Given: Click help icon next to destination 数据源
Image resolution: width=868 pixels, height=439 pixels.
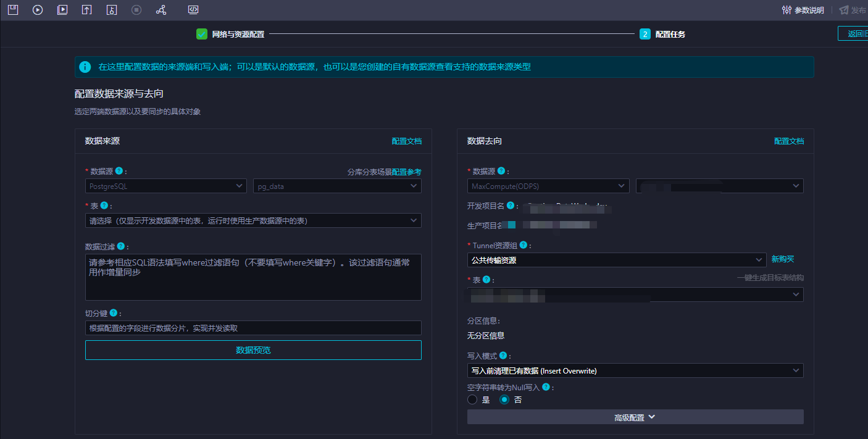Looking at the screenshot, I should coord(501,171).
